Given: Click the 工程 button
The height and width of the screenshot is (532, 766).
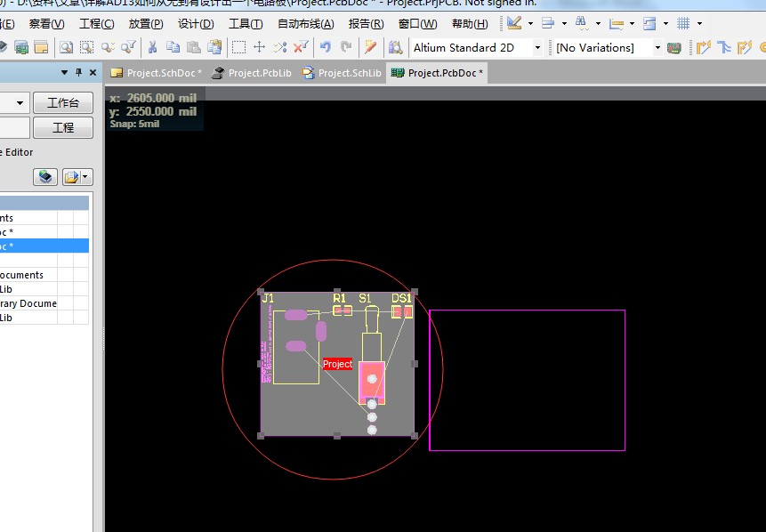Looking at the screenshot, I should [x=63, y=127].
